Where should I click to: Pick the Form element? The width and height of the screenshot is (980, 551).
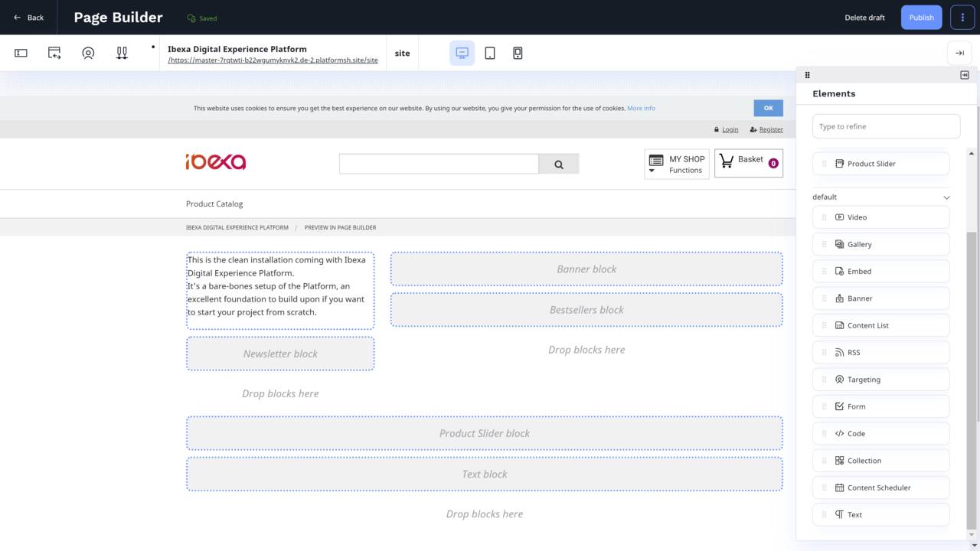pos(881,406)
